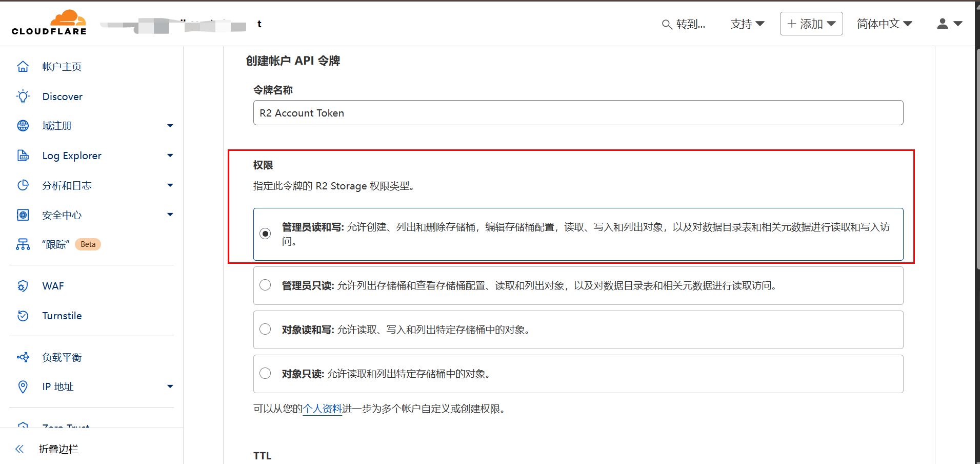Click the 域注册 globe icon

(x=23, y=126)
